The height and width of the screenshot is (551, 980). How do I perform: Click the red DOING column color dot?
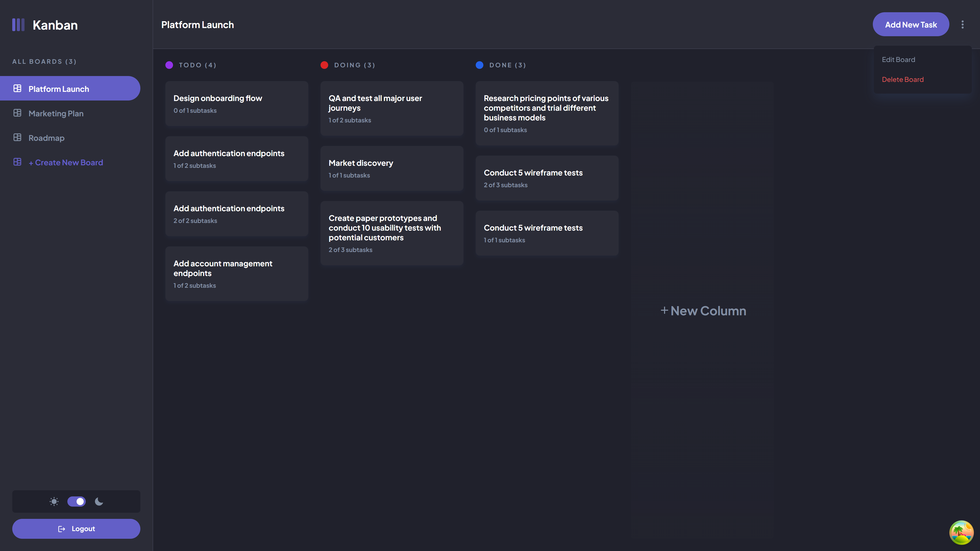click(x=324, y=65)
